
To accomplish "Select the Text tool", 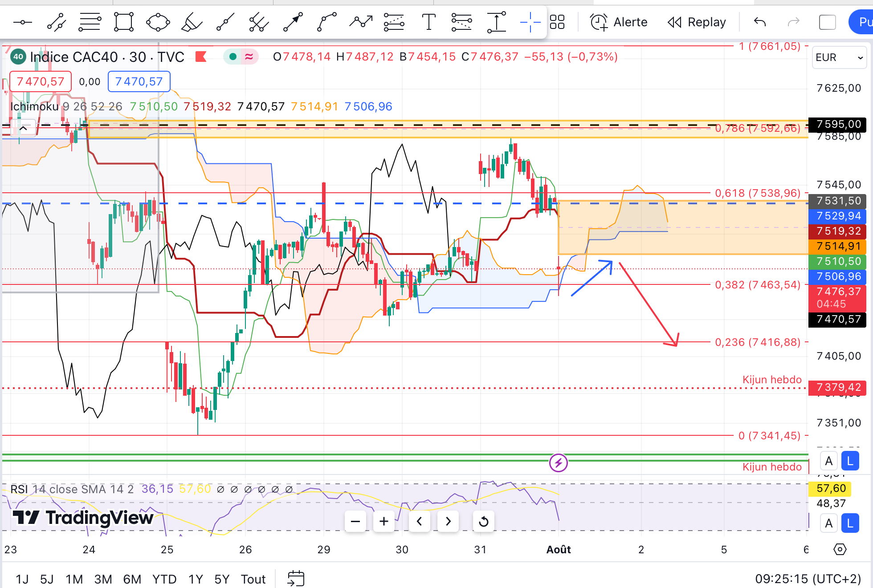I will tap(428, 22).
